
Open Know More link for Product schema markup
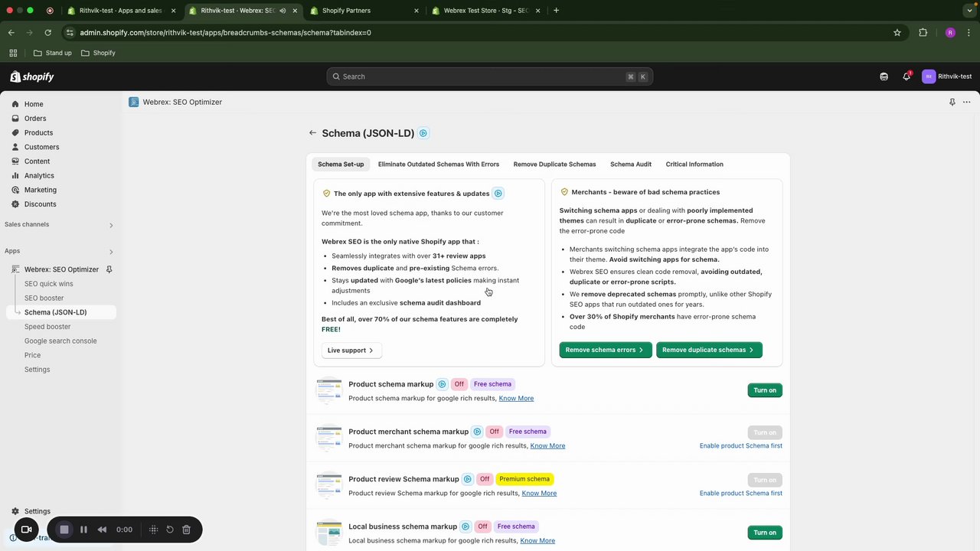coord(516,399)
